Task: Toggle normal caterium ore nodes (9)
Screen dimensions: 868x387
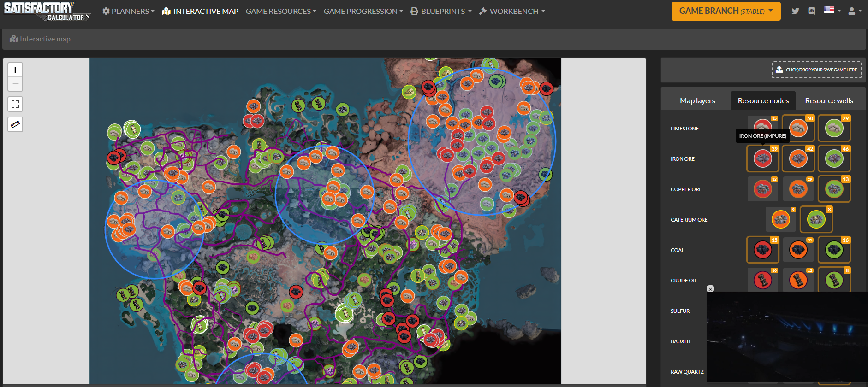Action: (x=781, y=219)
